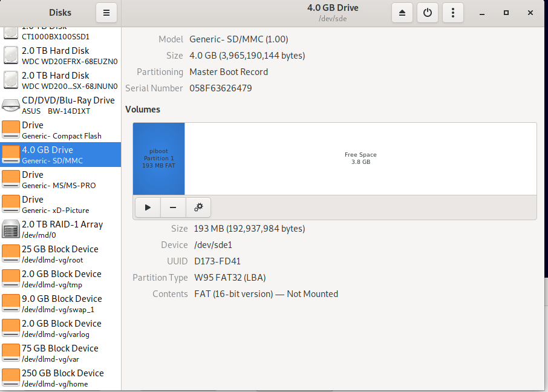Click partition type W95 FAT32 (LBA)

coord(230,278)
